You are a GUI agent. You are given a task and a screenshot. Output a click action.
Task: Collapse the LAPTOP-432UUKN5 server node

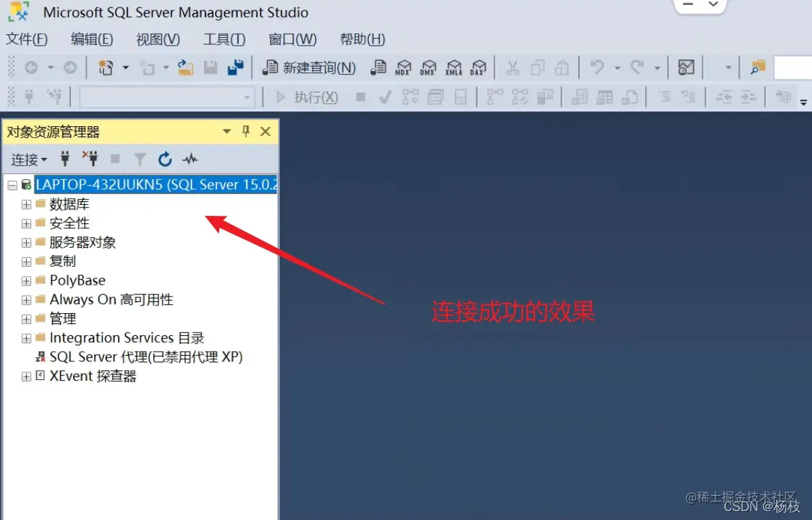coord(12,185)
